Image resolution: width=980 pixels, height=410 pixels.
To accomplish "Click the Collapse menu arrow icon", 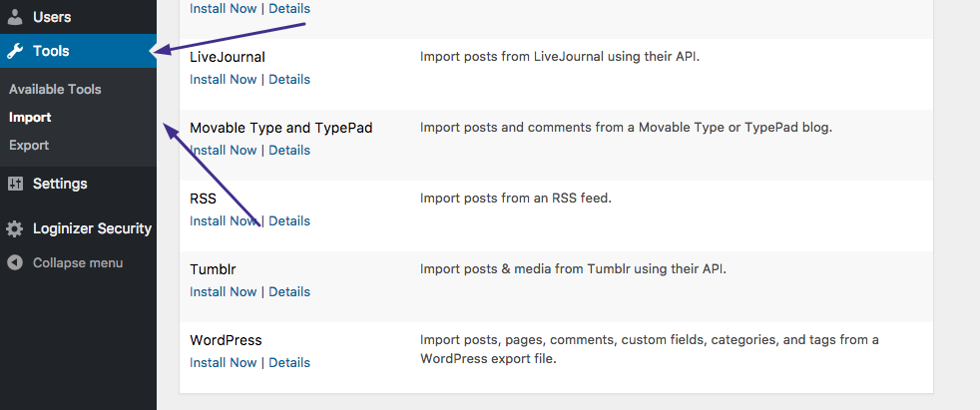I will tap(15, 263).
